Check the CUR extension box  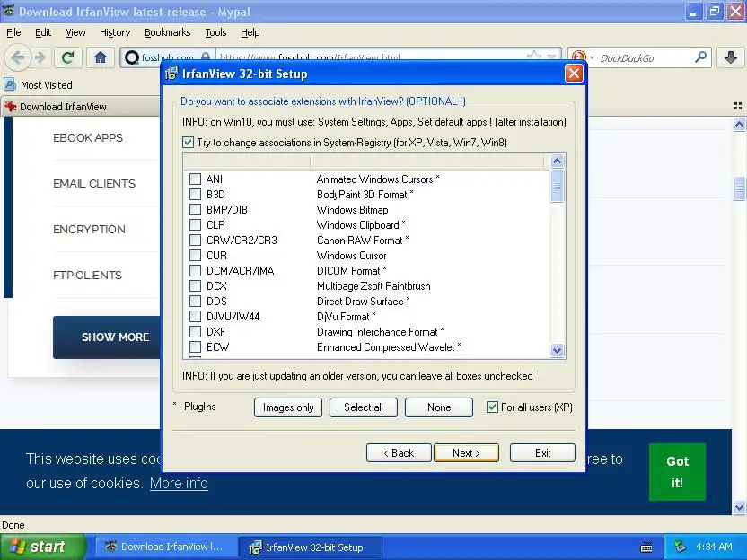195,255
